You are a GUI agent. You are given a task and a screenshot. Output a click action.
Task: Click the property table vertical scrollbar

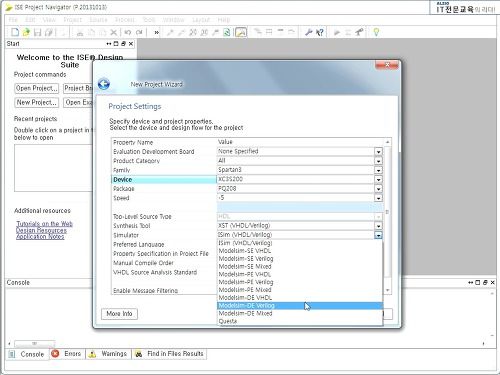click(x=387, y=212)
